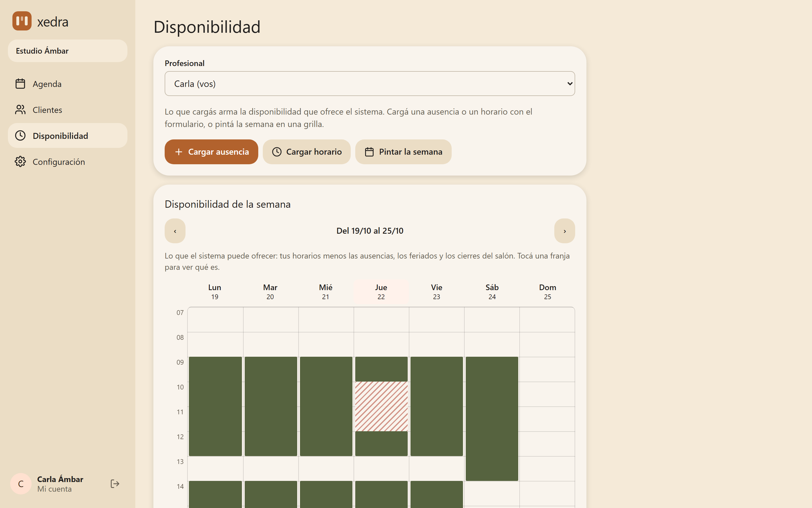Screen dimensions: 812x508
Task: Click the logout icon beside Carla Ámbar
Action: click(x=115, y=483)
